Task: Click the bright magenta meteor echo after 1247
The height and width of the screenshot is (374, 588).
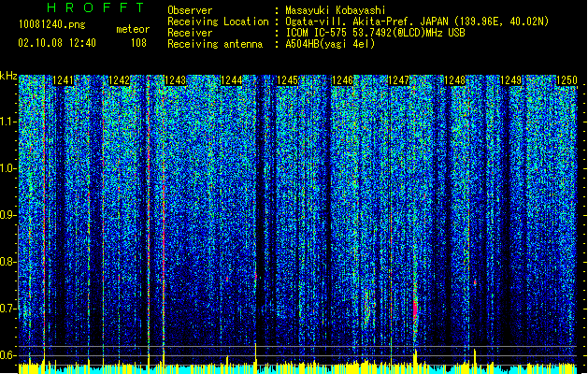Action: 415,309
